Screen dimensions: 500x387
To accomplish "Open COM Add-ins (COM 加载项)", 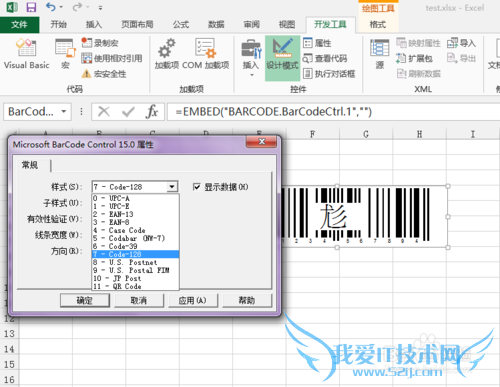I will [206, 54].
